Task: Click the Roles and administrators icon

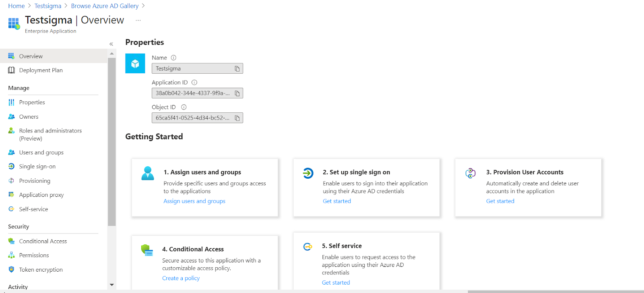Action: [x=11, y=131]
